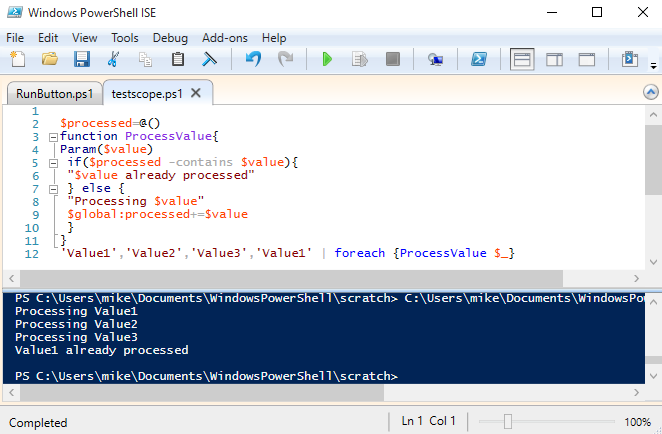Stop the operation with the stop square icon
This screenshot has width=662, height=434.
tap(393, 59)
